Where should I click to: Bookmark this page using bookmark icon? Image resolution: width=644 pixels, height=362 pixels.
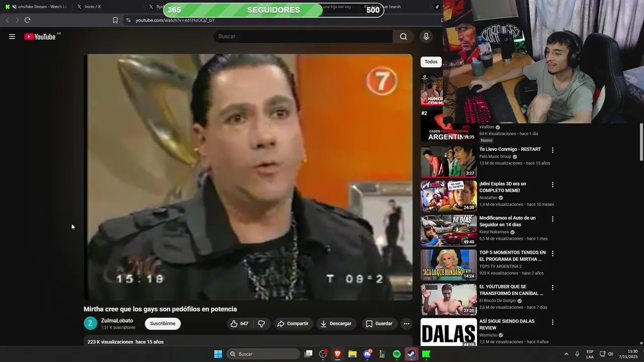115,20
